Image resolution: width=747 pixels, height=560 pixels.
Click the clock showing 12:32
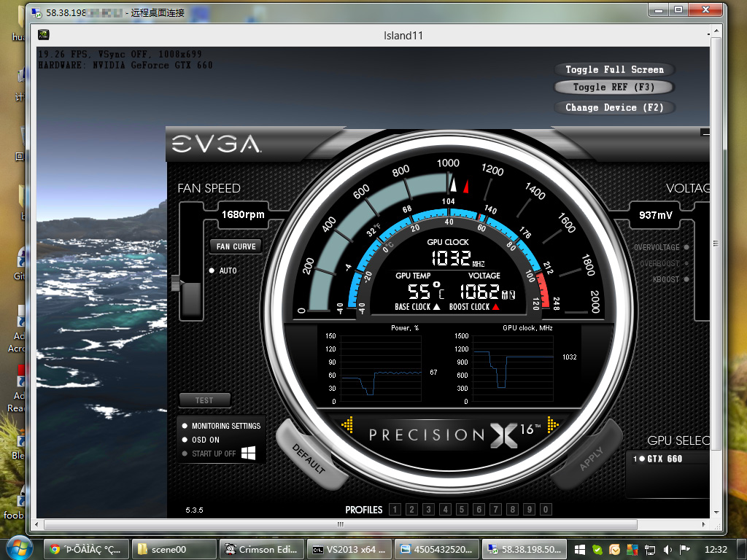(716, 550)
